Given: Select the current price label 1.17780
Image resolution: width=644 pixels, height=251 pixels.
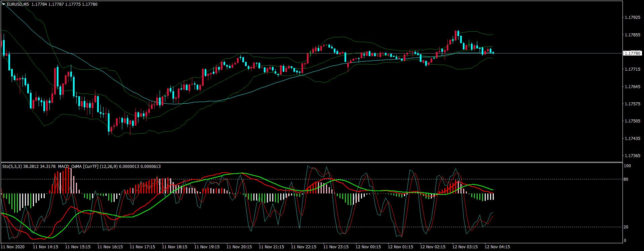Looking at the screenshot, I should tap(632, 53).
